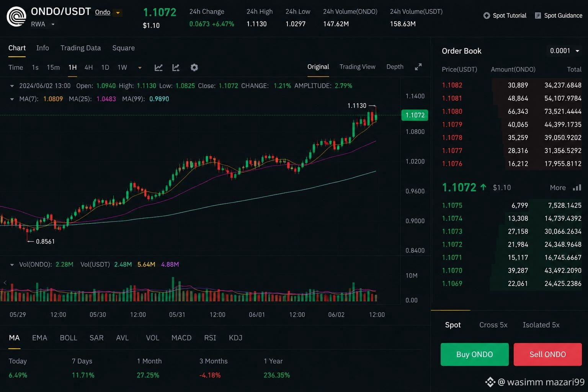
Task: Collapse the candle OHLC info row
Action: (12, 86)
